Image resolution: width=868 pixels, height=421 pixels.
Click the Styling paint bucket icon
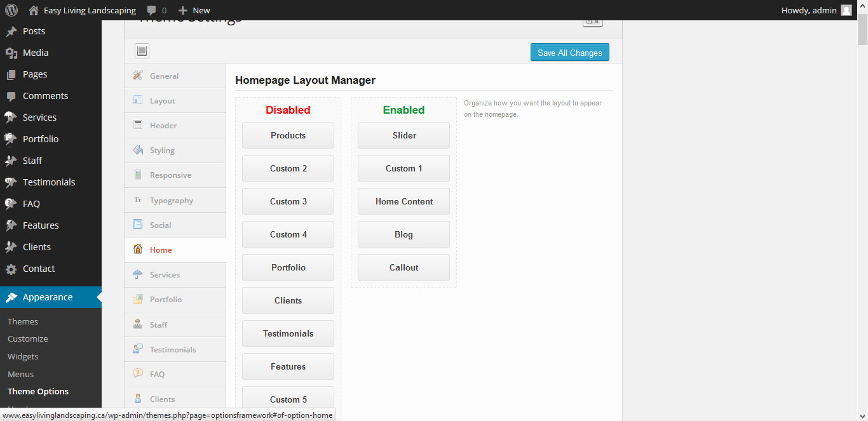138,150
